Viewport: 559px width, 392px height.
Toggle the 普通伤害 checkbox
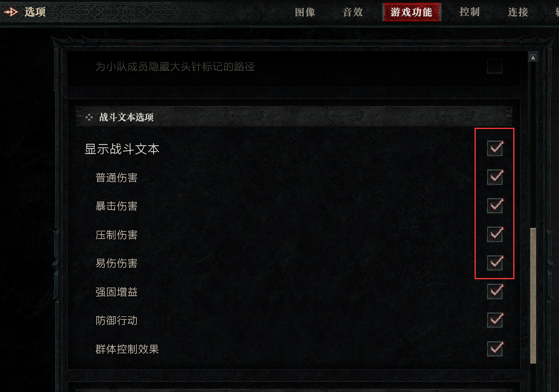pyautogui.click(x=495, y=177)
